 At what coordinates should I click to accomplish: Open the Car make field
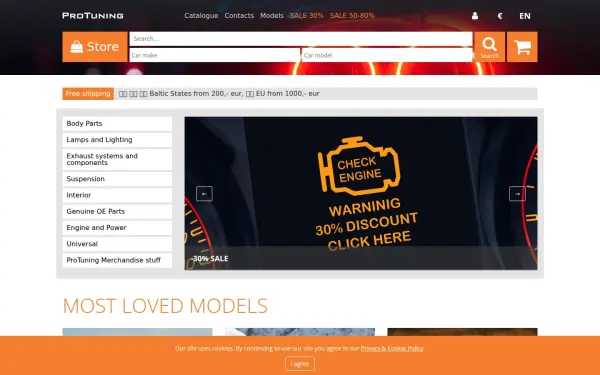(215, 55)
